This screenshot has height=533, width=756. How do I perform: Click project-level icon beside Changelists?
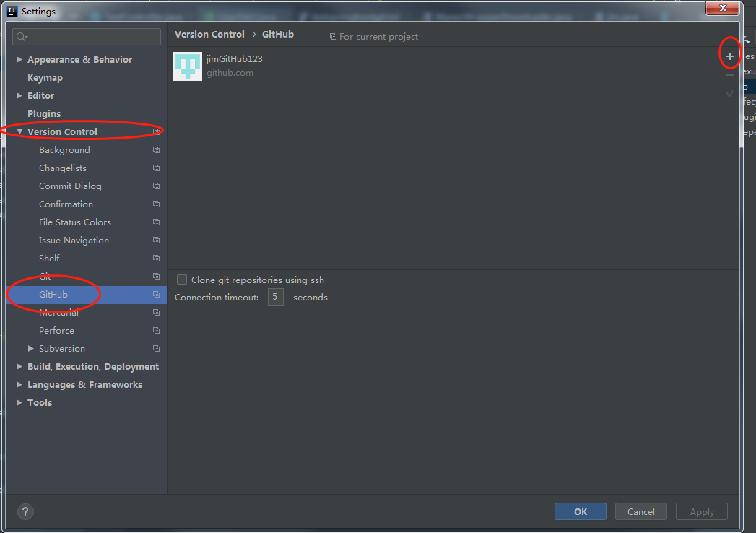[156, 168]
